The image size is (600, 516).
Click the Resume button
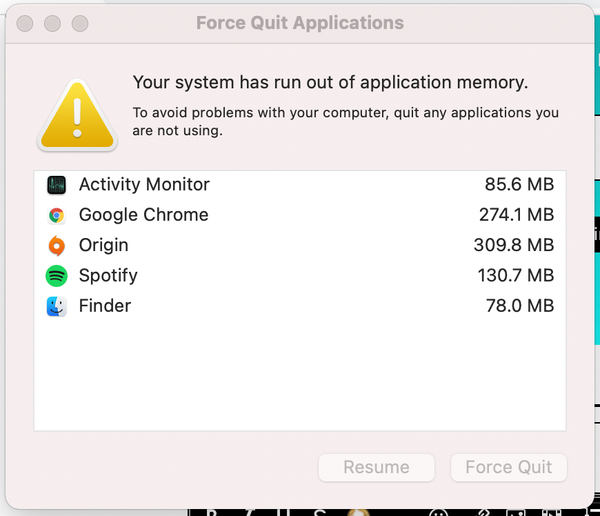[376, 467]
